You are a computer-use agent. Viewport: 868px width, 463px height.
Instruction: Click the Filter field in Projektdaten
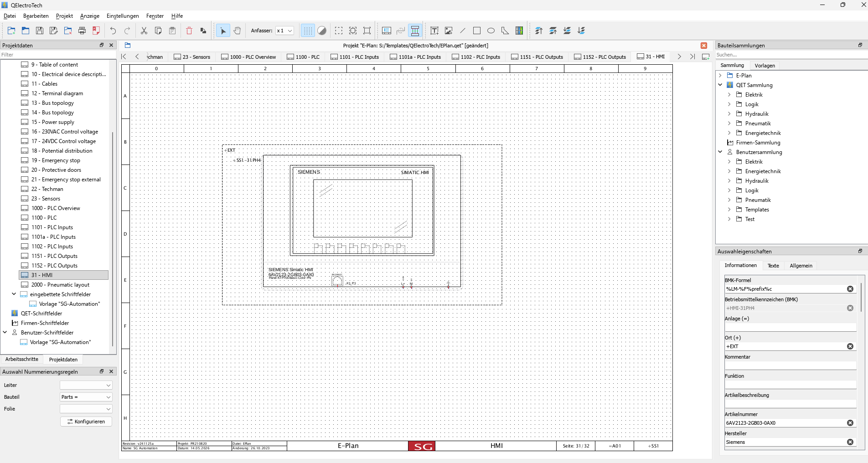point(58,55)
